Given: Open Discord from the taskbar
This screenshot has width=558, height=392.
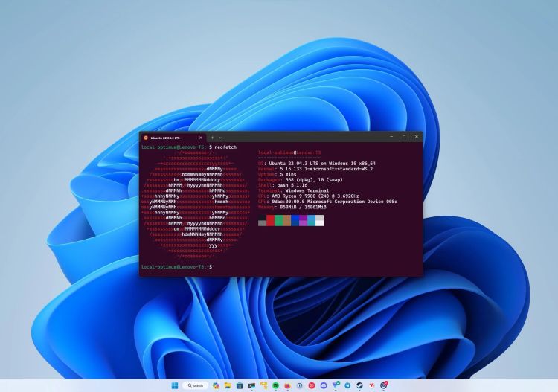Looking at the screenshot, I should [323, 385].
